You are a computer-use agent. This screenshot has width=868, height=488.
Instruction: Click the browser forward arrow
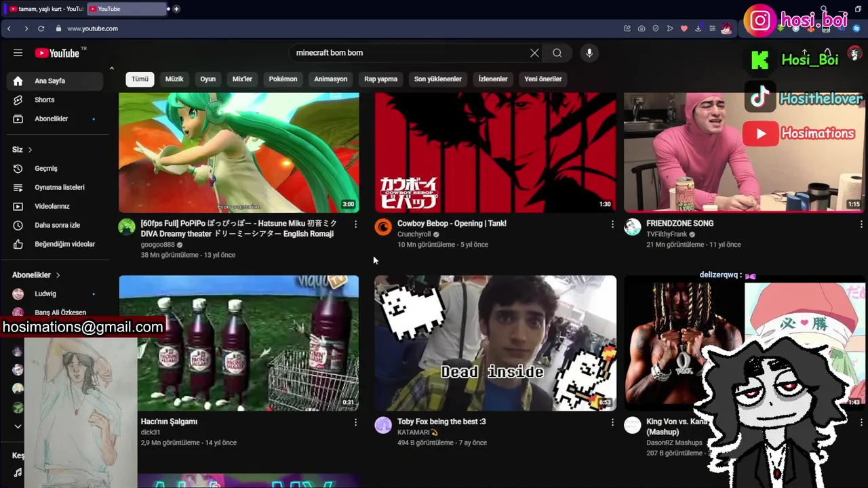point(26,28)
